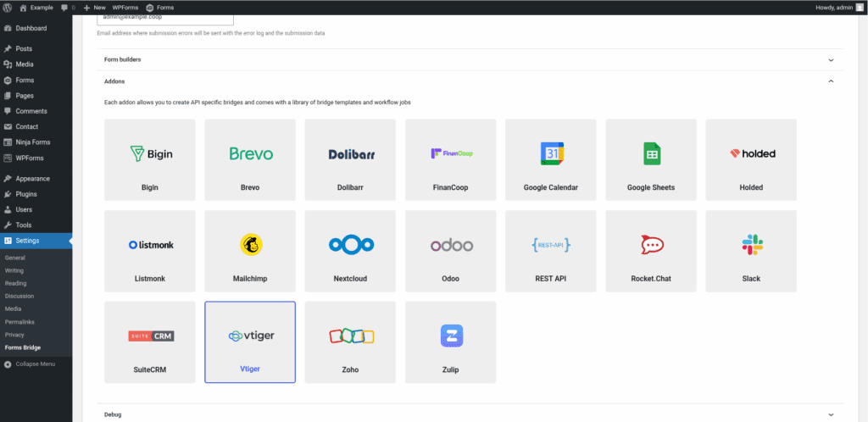Screen dimensions: 868x422
Task: Open the comments bubble in admin bar
Action: pos(68,8)
